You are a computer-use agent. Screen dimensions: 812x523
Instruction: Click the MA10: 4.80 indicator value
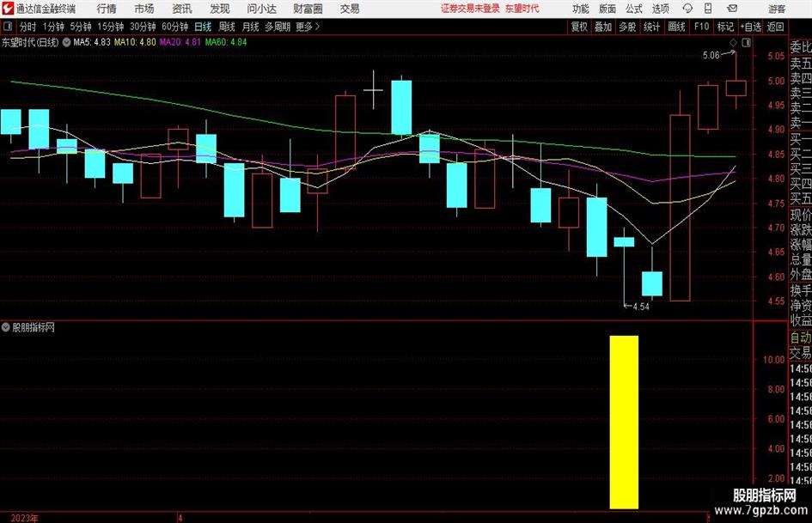(135, 42)
